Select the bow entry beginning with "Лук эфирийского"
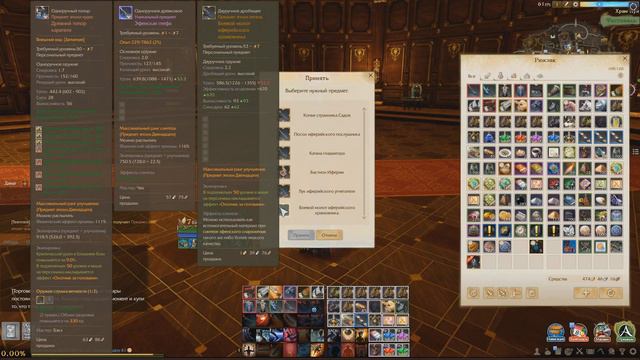640x360 pixels. 327,191
